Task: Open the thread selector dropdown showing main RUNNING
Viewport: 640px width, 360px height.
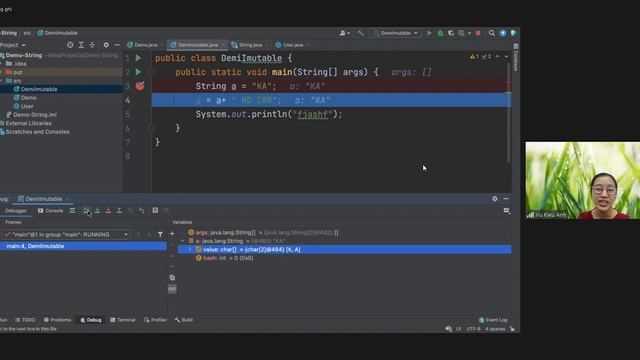Action: (x=66, y=235)
